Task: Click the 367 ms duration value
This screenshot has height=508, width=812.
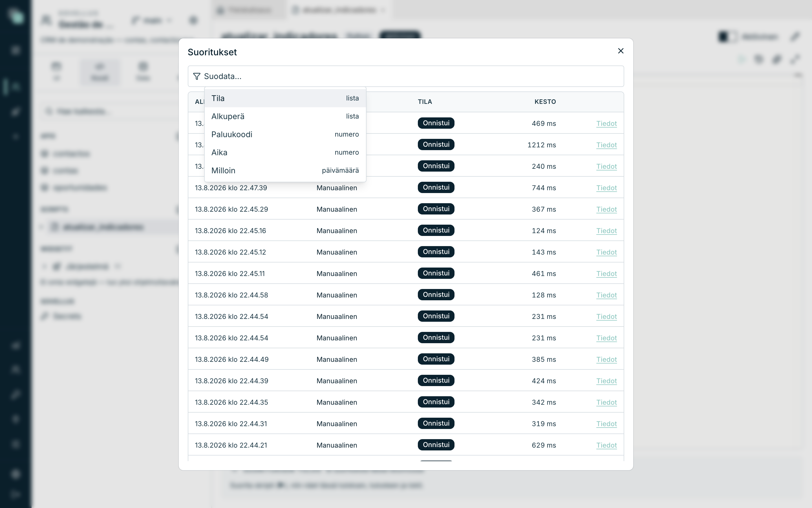Action: (x=544, y=210)
